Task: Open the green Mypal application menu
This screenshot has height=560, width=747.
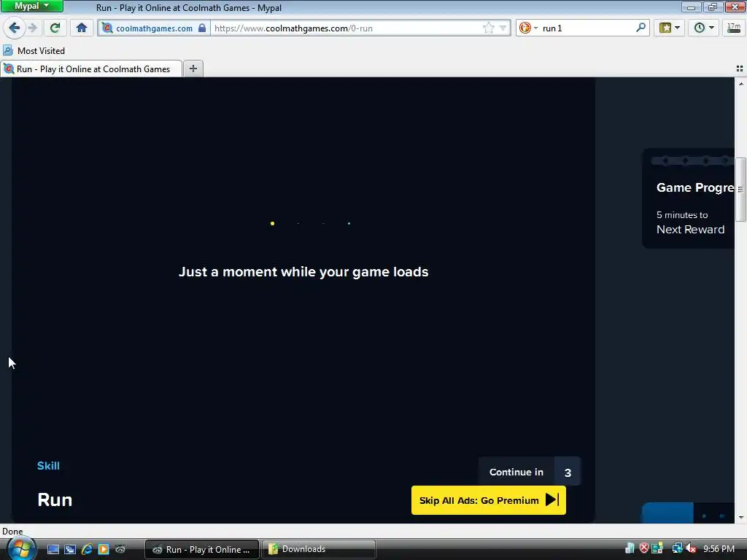Action: (32, 6)
